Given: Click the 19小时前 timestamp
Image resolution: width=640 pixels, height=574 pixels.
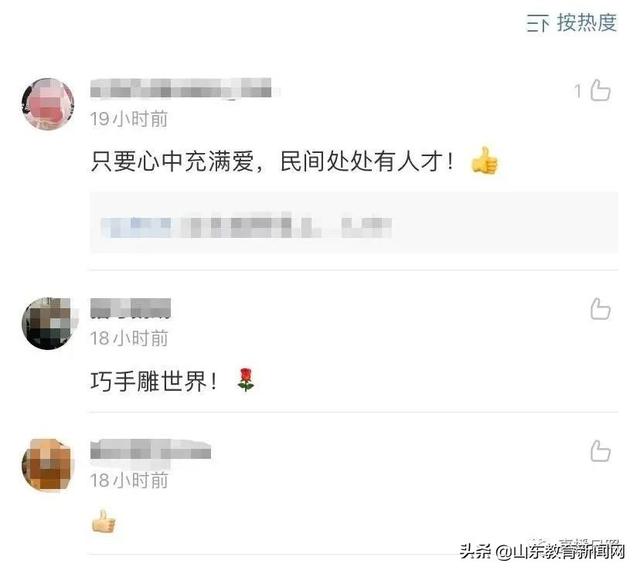Looking at the screenshot, I should (x=129, y=119).
